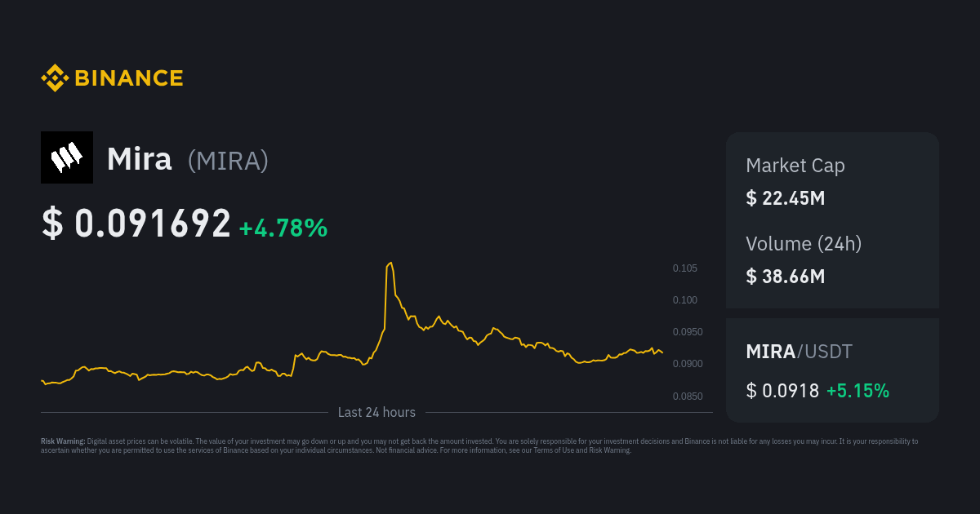Click the Risk Warning bold heading
Screen dimensions: 980x514
tap(63, 441)
